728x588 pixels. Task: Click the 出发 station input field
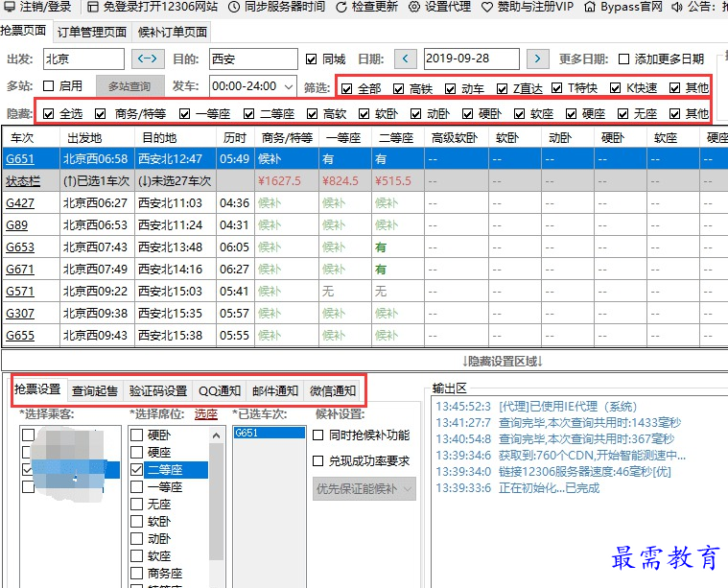tap(83, 59)
